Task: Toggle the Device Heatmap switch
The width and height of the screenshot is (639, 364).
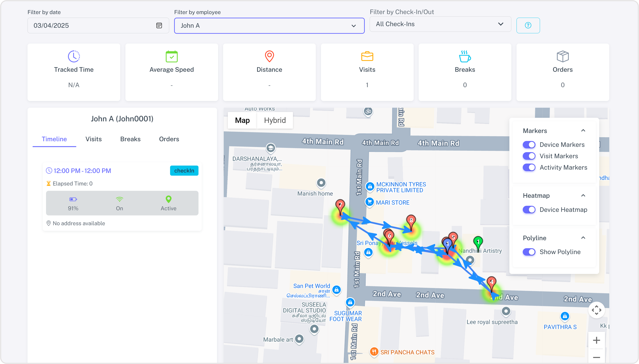Action: (x=529, y=209)
